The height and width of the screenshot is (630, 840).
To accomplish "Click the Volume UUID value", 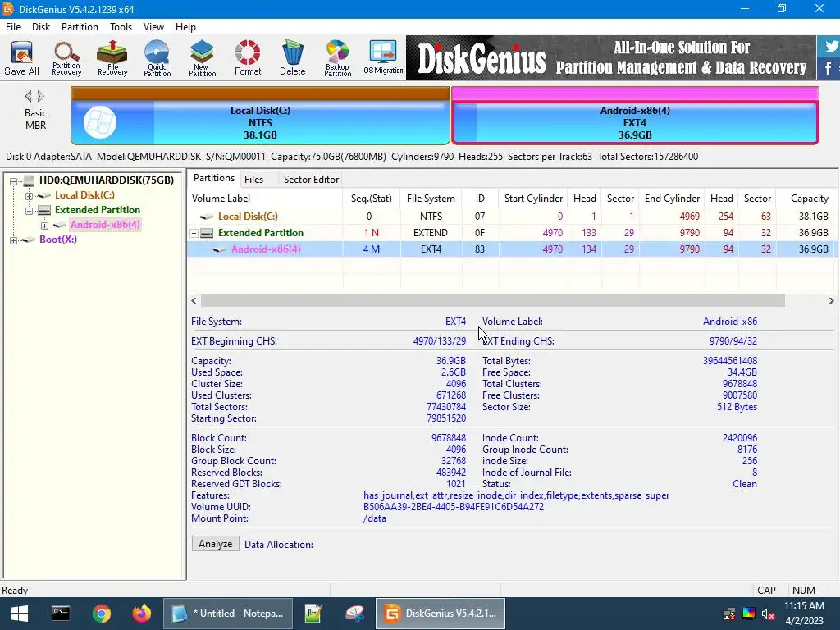I will click(x=454, y=507).
